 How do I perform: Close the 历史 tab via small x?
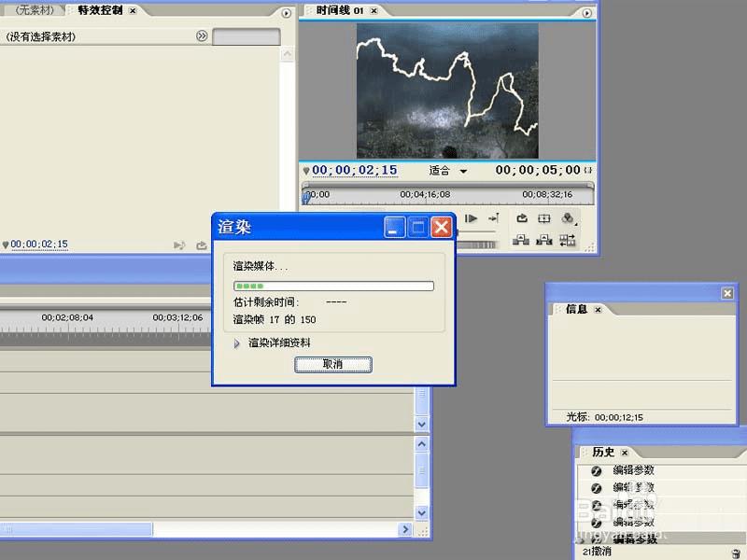click(x=625, y=453)
